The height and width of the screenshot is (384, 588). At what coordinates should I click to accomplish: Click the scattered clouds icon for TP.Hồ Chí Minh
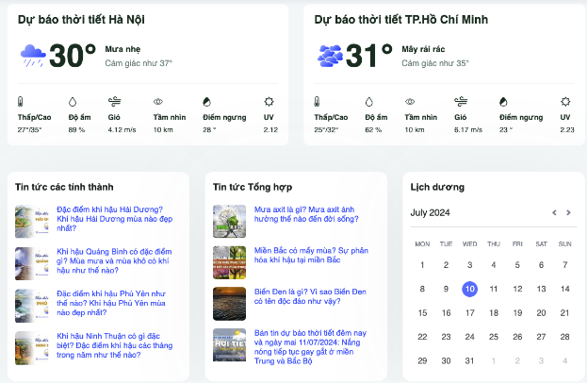coord(330,56)
